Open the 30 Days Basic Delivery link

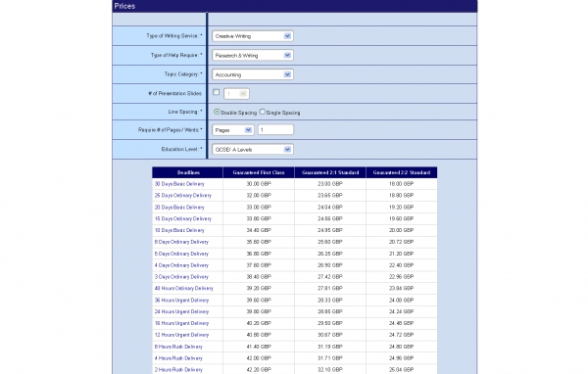pos(179,184)
